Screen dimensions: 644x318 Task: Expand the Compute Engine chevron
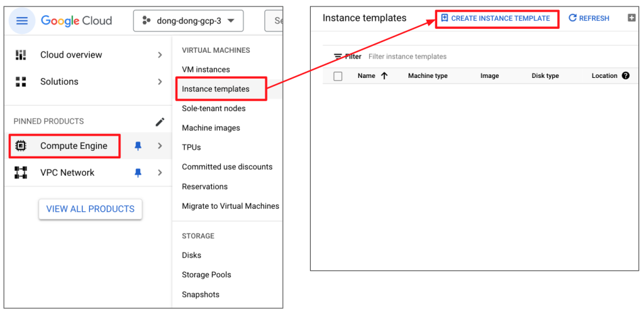point(160,146)
